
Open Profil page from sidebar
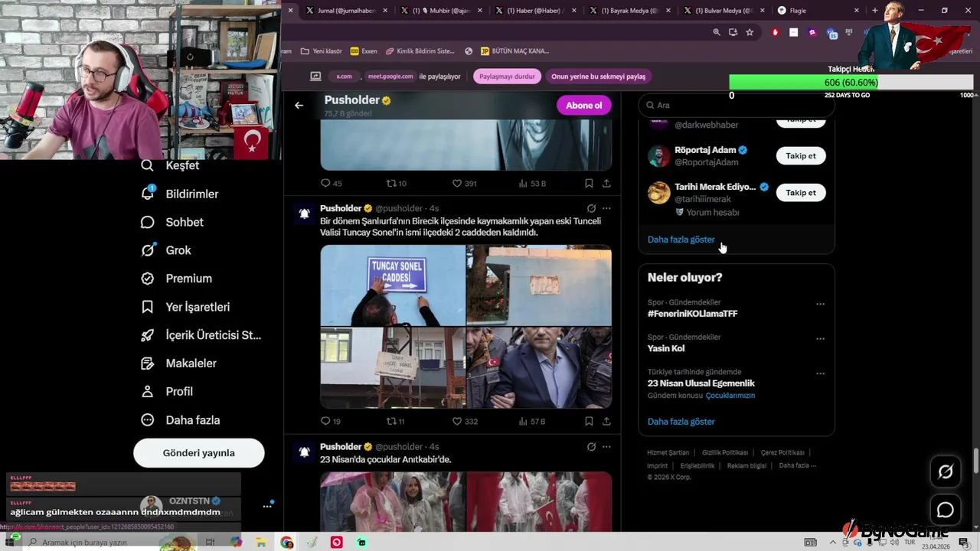(167, 391)
